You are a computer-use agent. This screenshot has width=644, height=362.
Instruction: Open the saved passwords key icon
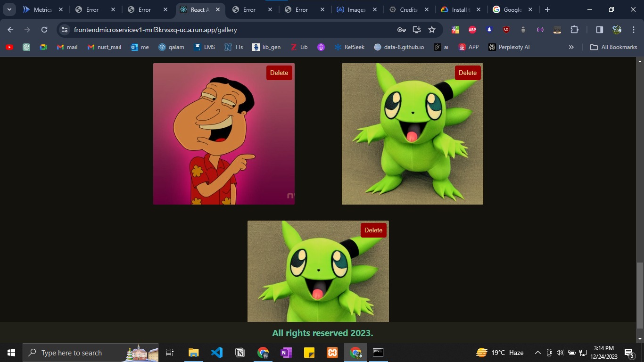pyautogui.click(x=402, y=30)
